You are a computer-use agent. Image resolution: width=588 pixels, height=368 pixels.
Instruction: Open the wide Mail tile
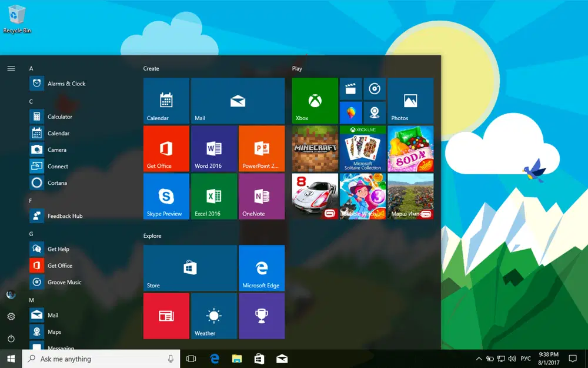coord(238,101)
